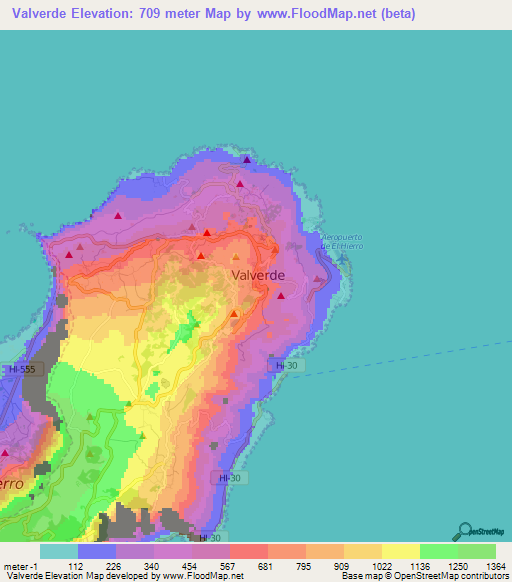Click the red 567 meter legend swatch
This screenshot has height=582, width=512.
pos(249,551)
